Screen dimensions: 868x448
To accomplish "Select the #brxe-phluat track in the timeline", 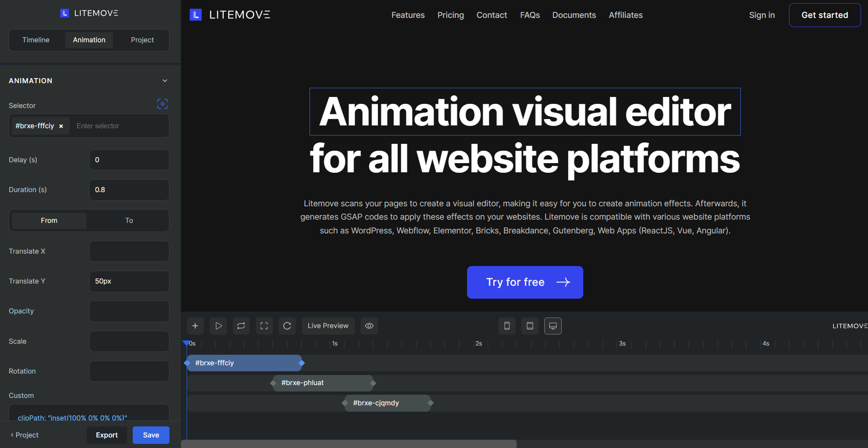I will [x=303, y=383].
